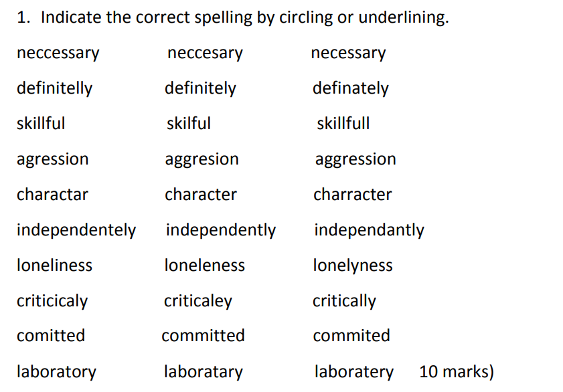Select the spelling 'committed'
The image size is (563, 392).
point(204,336)
